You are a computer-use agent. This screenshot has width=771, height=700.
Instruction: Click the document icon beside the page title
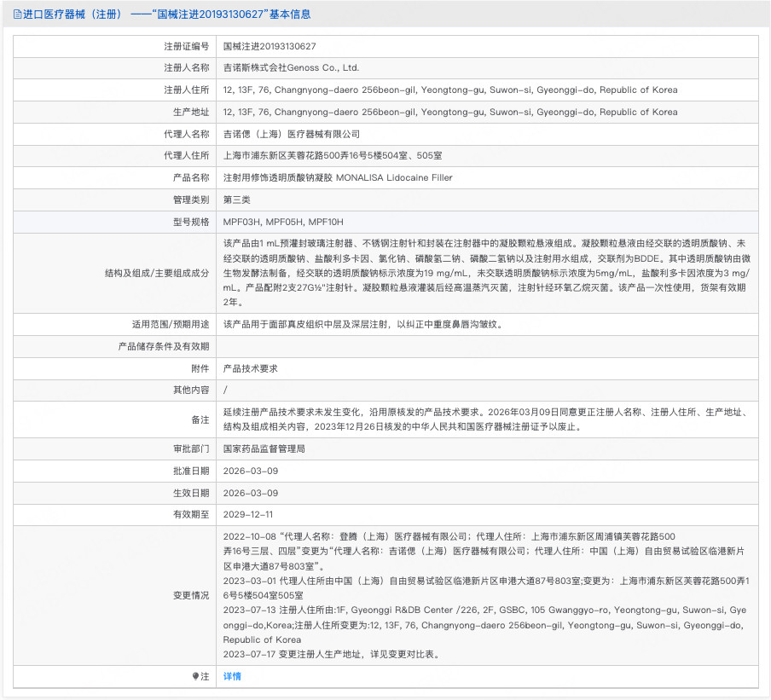click(17, 14)
